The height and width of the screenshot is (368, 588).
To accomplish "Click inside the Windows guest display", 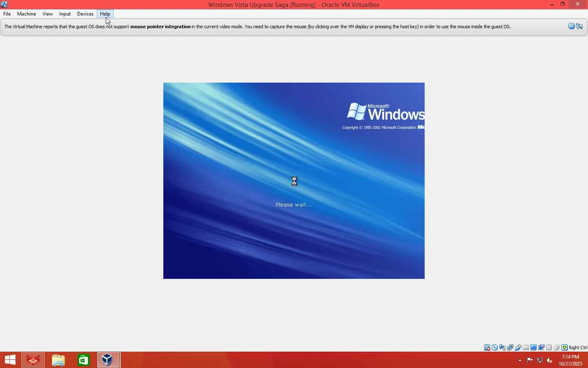I will [x=294, y=181].
